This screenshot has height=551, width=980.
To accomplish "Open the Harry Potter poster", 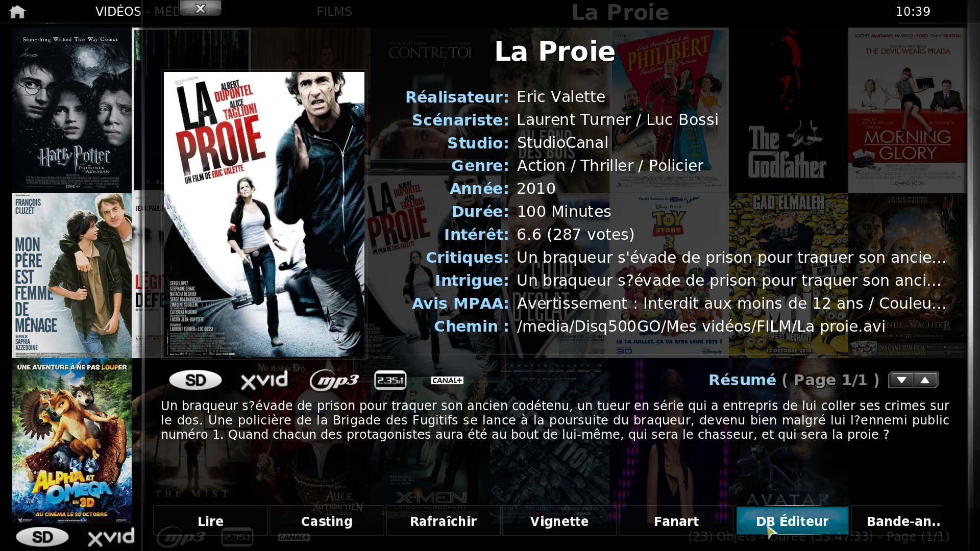I will coord(72,110).
